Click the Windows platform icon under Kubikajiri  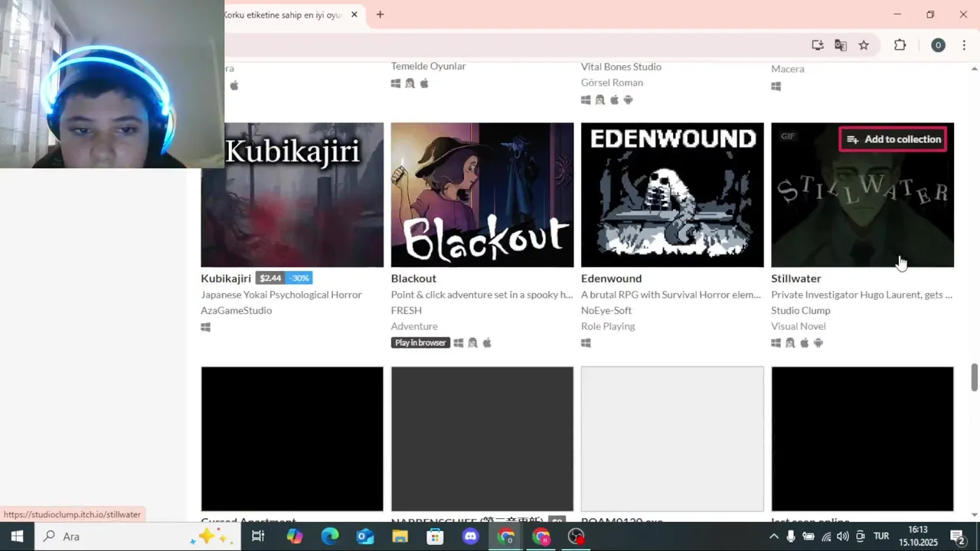click(205, 328)
